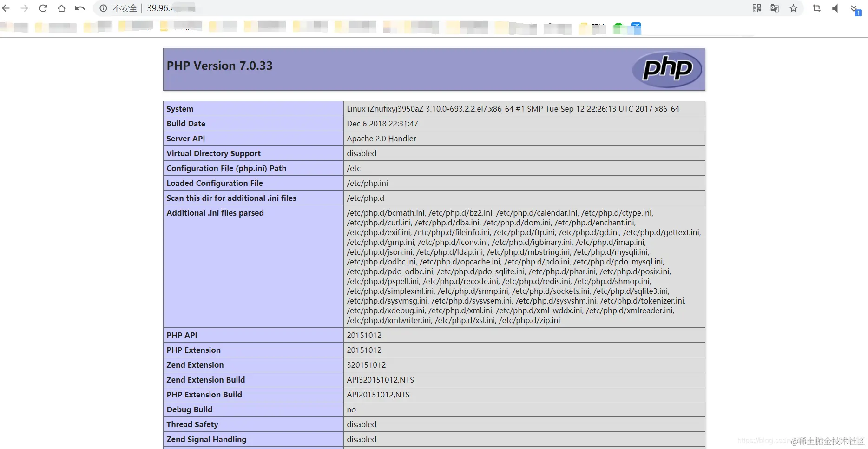This screenshot has width=868, height=449.
Task: Click the PHP API label
Action: coord(182,335)
